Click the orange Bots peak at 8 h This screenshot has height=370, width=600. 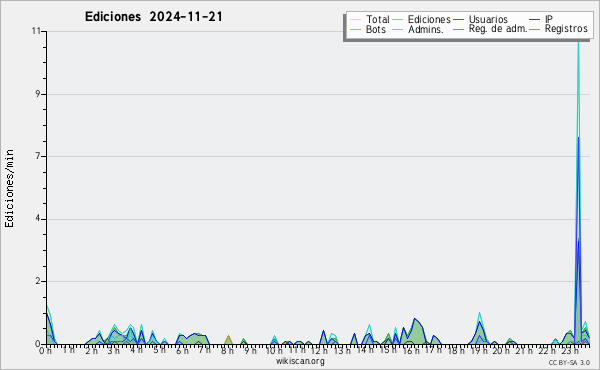228,340
